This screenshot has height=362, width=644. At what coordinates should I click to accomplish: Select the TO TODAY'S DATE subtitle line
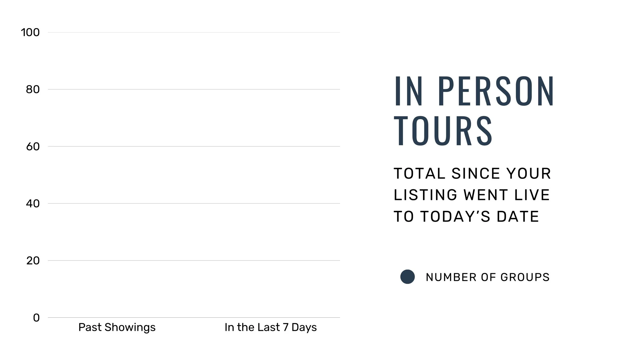466,216
